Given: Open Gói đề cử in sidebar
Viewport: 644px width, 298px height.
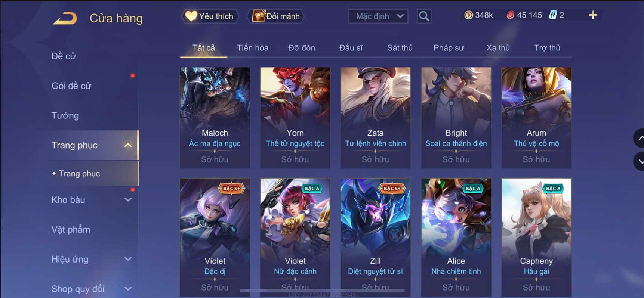Looking at the screenshot, I should pyautogui.click(x=71, y=86).
